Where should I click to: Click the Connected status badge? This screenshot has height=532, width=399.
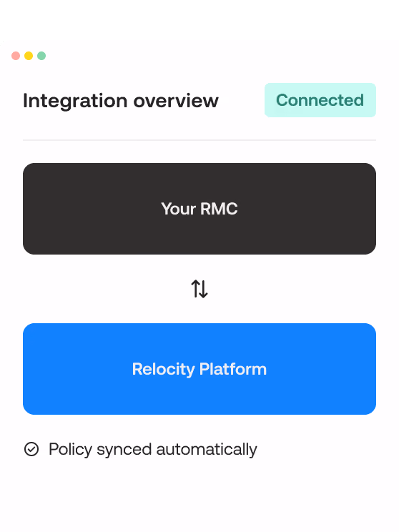(x=320, y=100)
